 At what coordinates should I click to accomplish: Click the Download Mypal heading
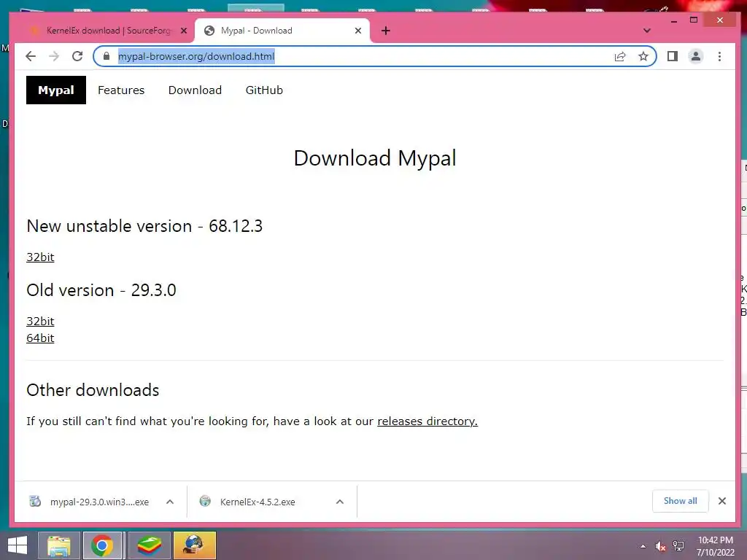pos(375,158)
